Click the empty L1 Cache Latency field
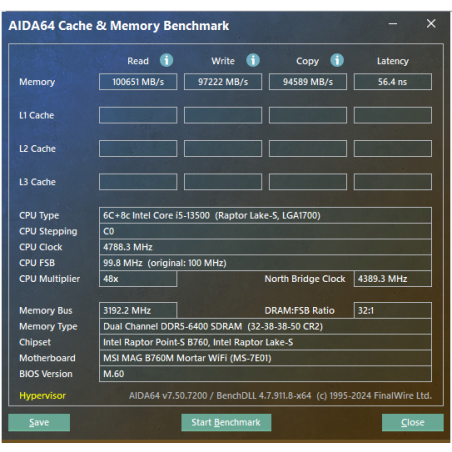 click(x=393, y=115)
